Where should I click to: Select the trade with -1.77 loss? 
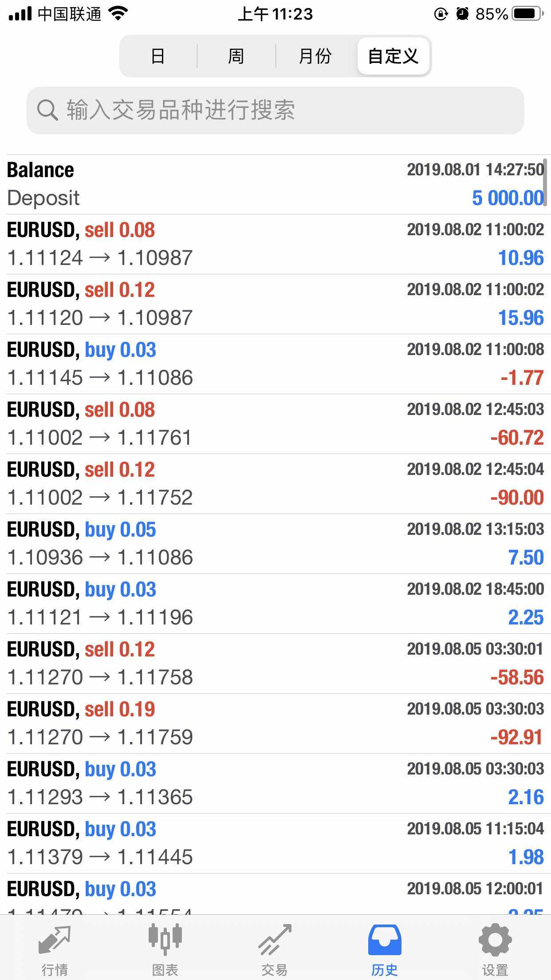click(275, 364)
